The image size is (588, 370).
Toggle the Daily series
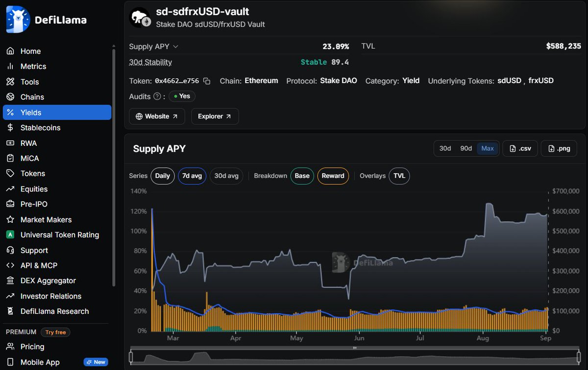163,176
